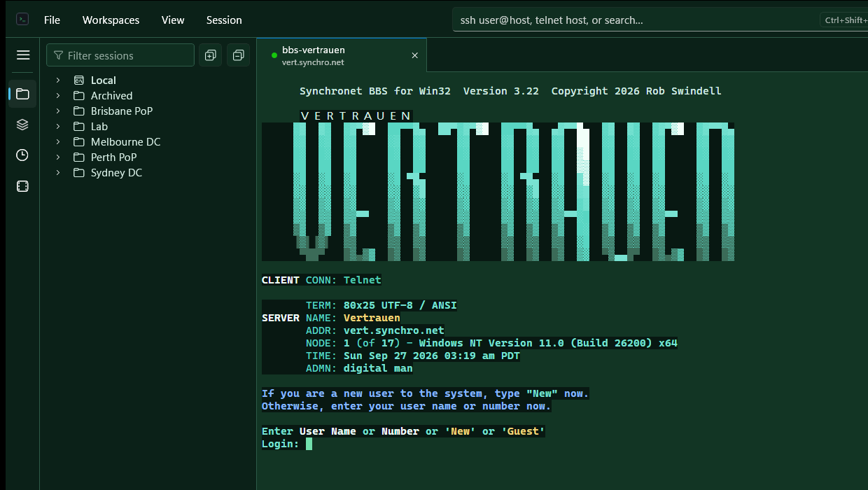
Task: Click the funnel icon in the filter box
Action: 59,55
